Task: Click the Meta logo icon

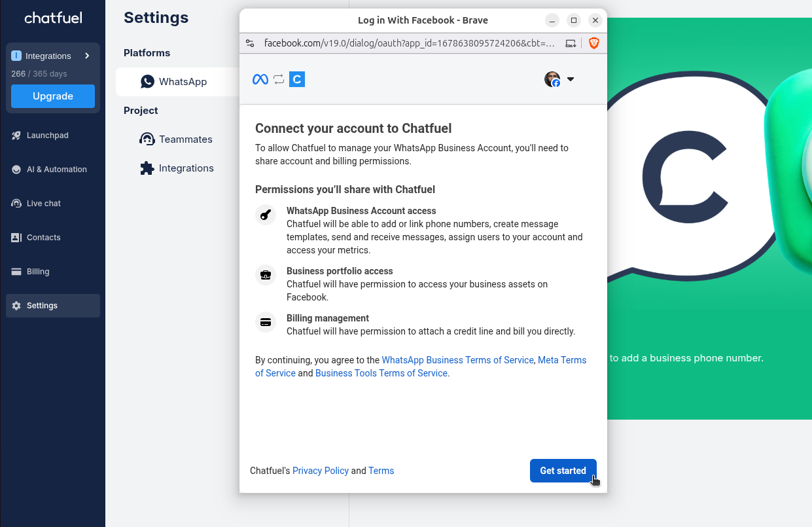Action: (x=260, y=79)
